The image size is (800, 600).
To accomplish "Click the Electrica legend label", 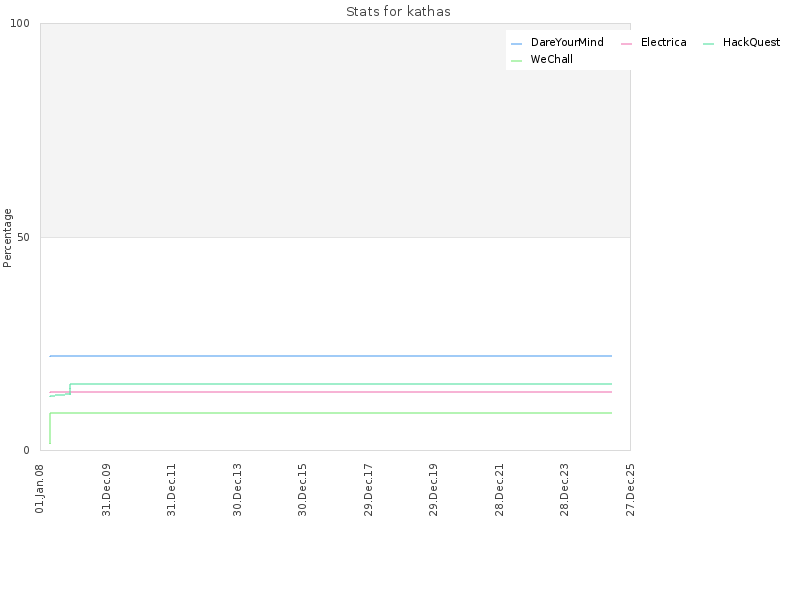I will point(663,42).
